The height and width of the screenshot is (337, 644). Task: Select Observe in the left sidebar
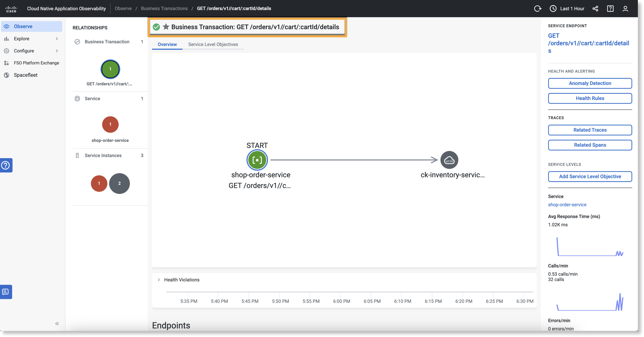coord(32,26)
